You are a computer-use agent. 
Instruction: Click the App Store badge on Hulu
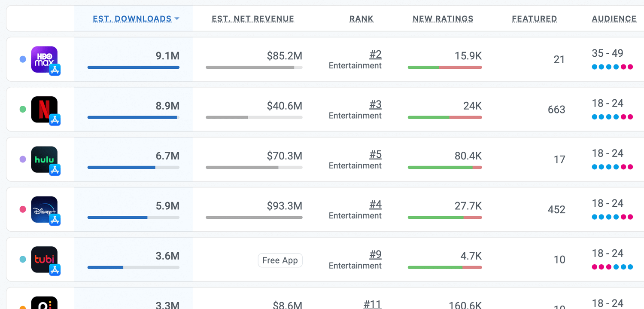[55, 170]
